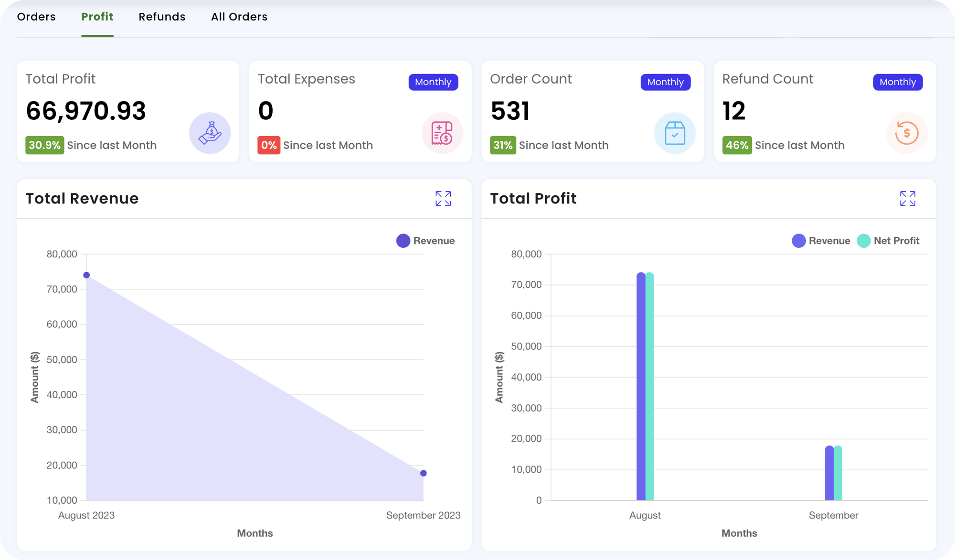
Task: Click the August teal Net Profit bar
Action: pyautogui.click(x=649, y=387)
